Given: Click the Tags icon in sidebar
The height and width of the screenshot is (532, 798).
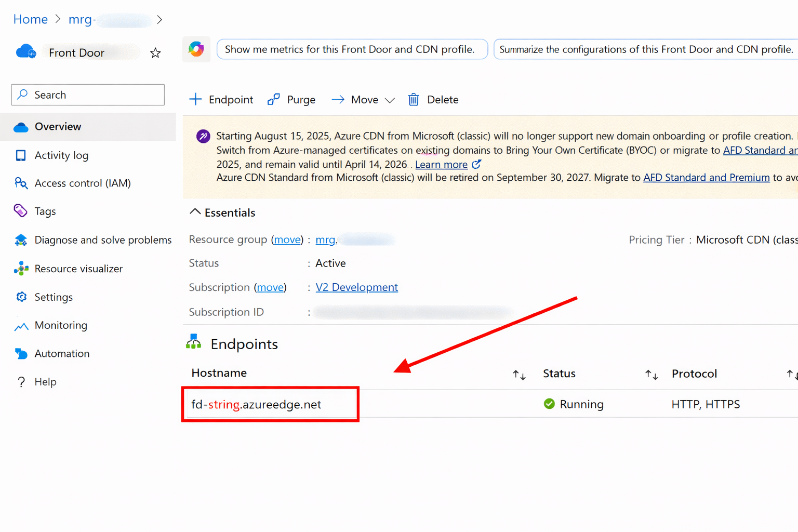Looking at the screenshot, I should pyautogui.click(x=21, y=211).
